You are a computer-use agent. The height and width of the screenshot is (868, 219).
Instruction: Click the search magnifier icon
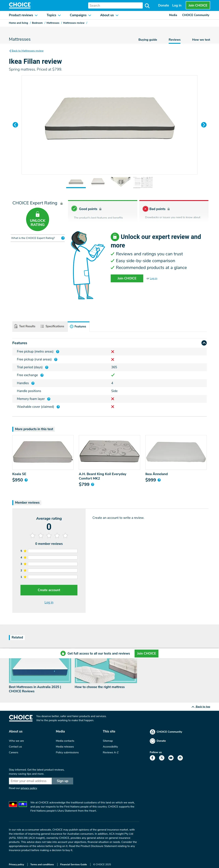[x=147, y=6]
